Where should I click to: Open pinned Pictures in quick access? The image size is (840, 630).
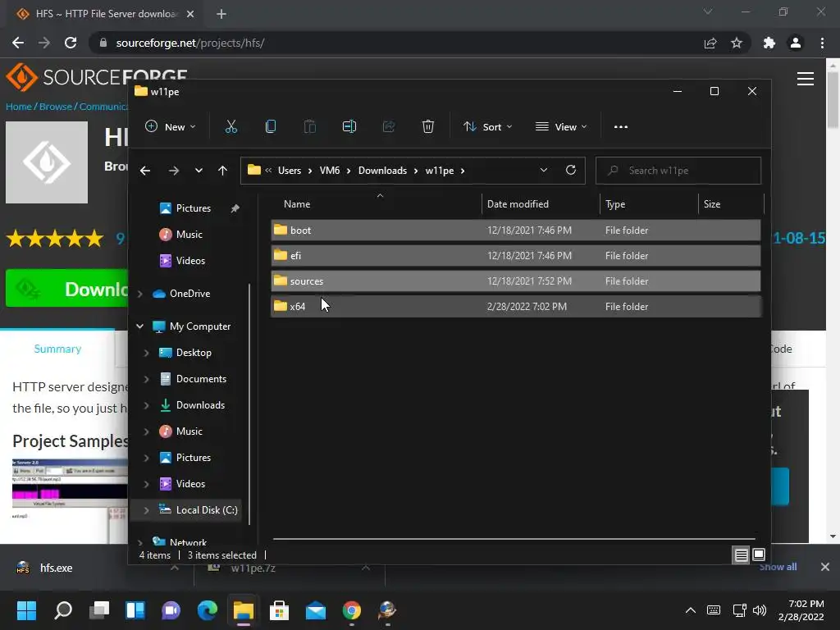click(x=194, y=208)
